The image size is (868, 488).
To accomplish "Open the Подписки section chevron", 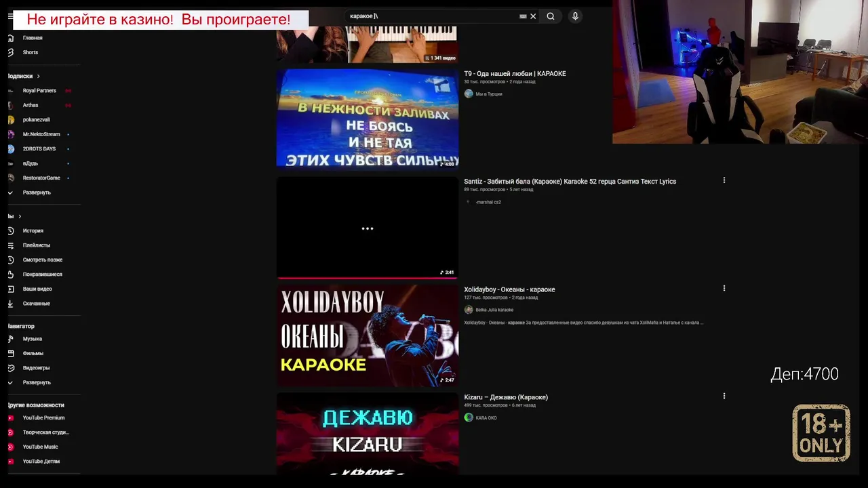I will tap(39, 76).
